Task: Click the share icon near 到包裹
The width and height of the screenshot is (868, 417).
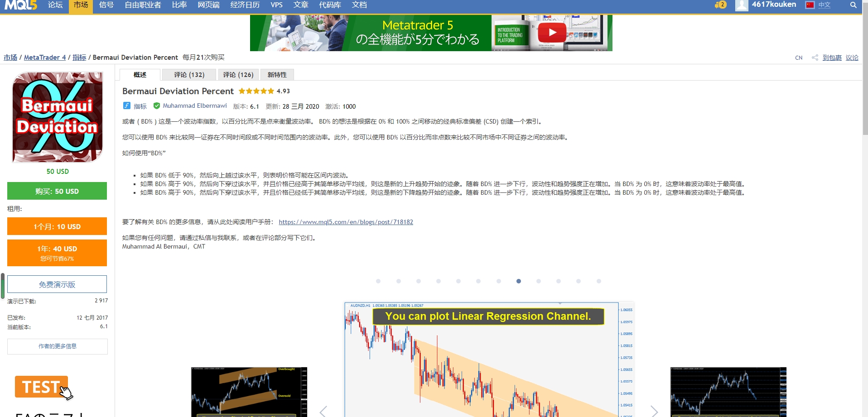Action: (815, 58)
